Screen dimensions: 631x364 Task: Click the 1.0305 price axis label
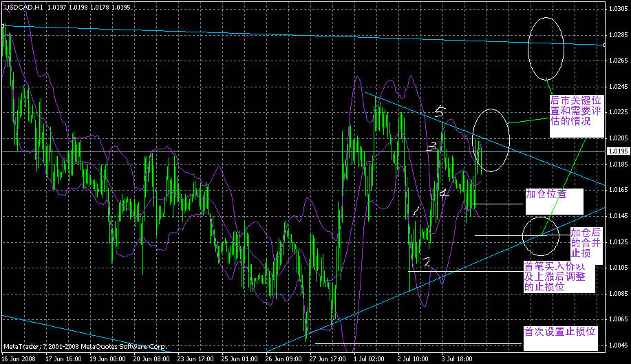point(619,8)
